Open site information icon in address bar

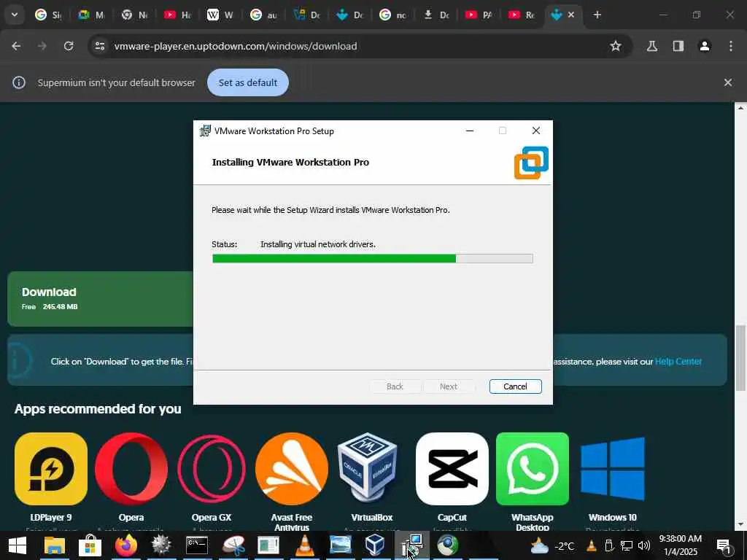tap(99, 46)
